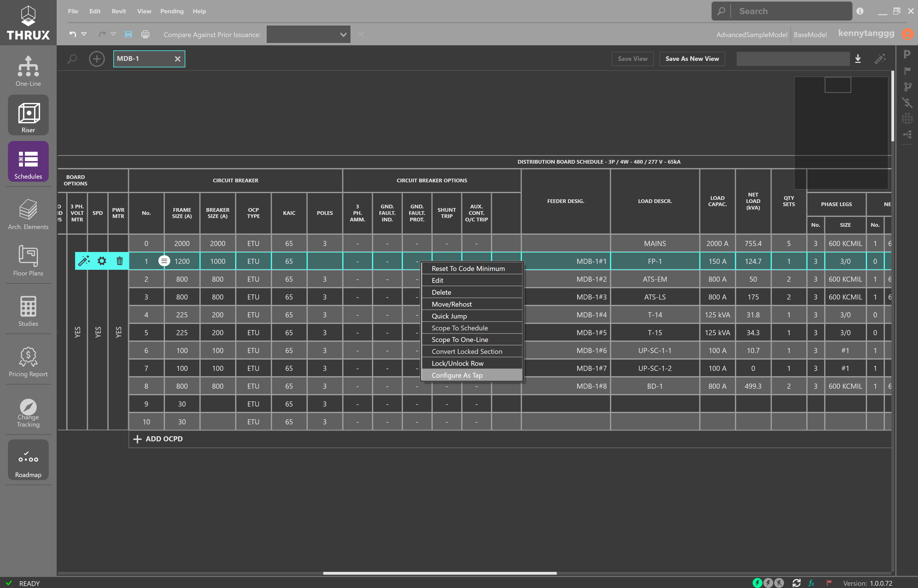Click the download arrow icon

858,58
